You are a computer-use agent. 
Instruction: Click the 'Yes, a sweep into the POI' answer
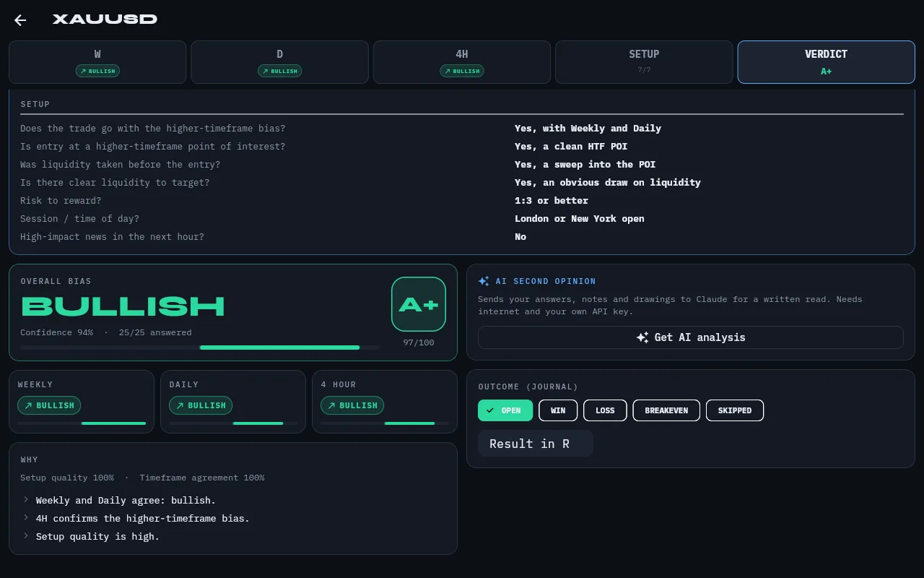[585, 165]
